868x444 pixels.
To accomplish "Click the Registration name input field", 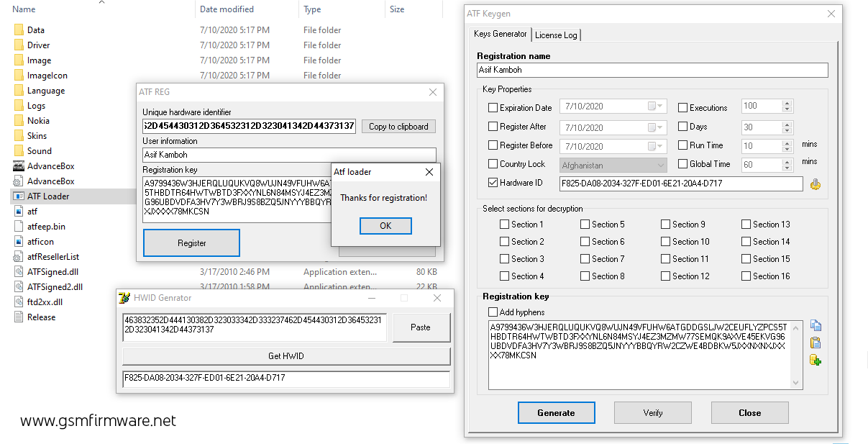I will pyautogui.click(x=652, y=71).
